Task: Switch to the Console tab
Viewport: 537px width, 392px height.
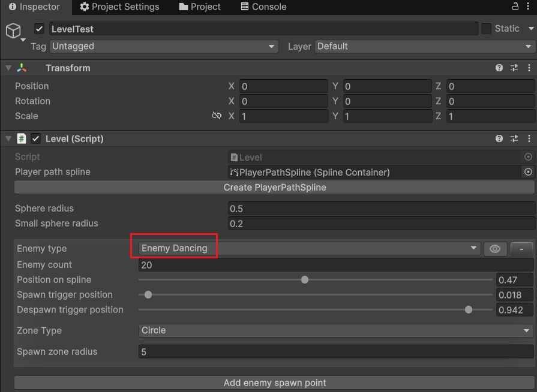Action: (263, 7)
